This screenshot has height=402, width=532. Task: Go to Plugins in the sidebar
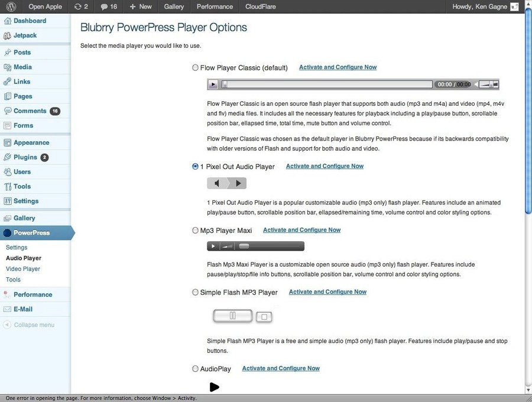[x=25, y=157]
